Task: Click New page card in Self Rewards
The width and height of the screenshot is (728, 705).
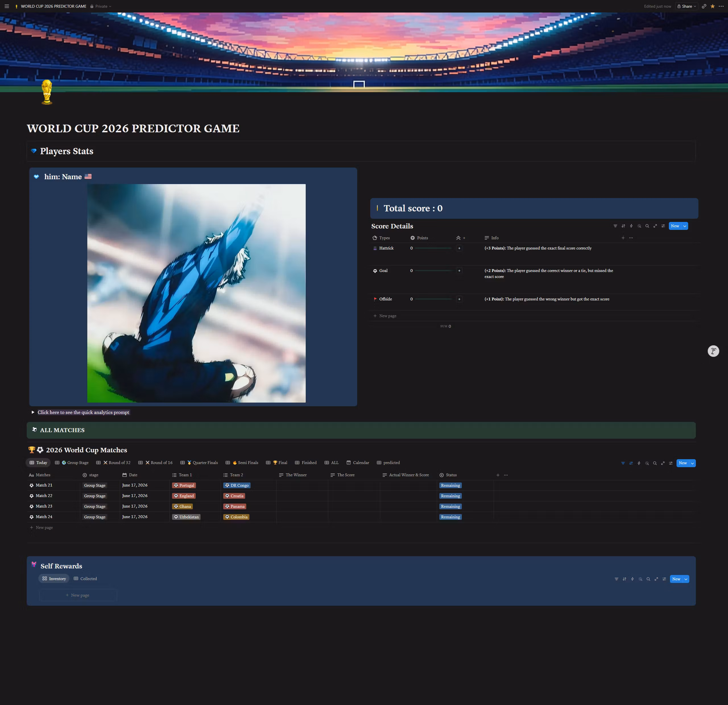Action: (78, 595)
